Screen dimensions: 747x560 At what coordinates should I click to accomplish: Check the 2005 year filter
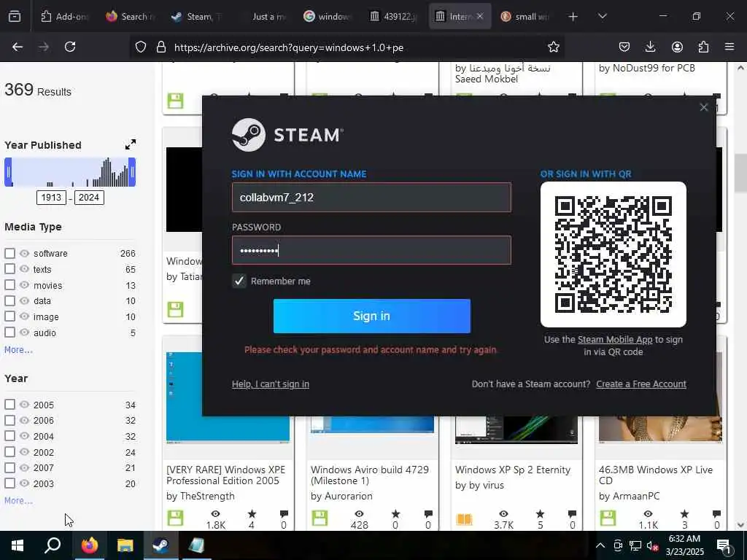pos(9,405)
